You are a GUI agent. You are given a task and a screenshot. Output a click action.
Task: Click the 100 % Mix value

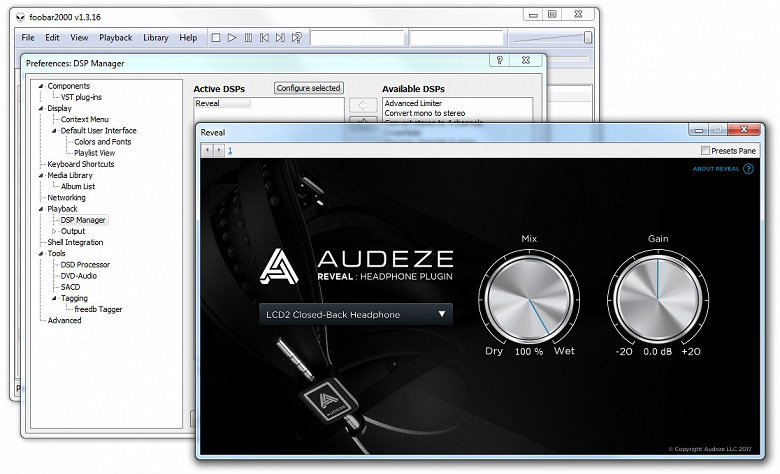click(528, 352)
